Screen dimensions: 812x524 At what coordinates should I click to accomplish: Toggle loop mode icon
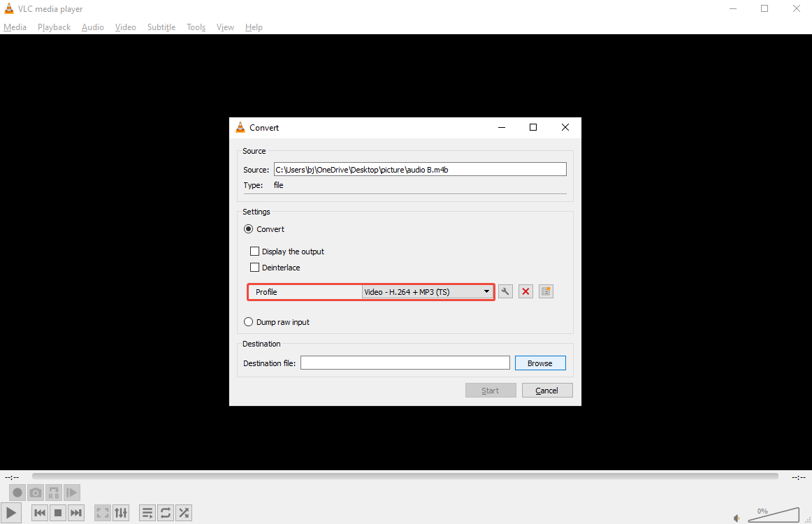point(165,513)
